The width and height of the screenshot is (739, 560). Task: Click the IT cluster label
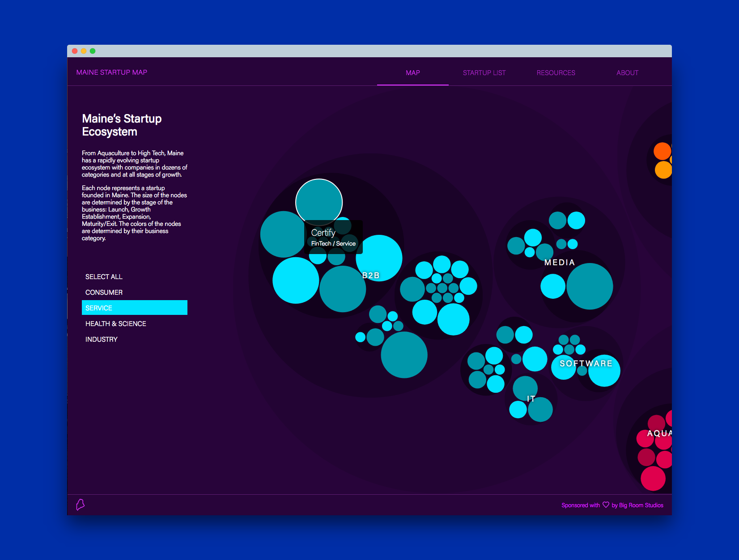pos(531,399)
